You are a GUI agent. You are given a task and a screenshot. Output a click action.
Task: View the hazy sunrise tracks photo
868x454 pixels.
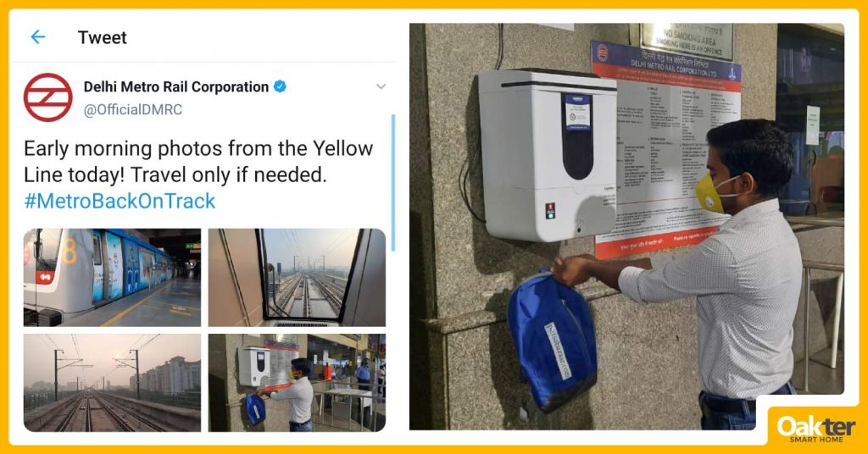click(113, 383)
